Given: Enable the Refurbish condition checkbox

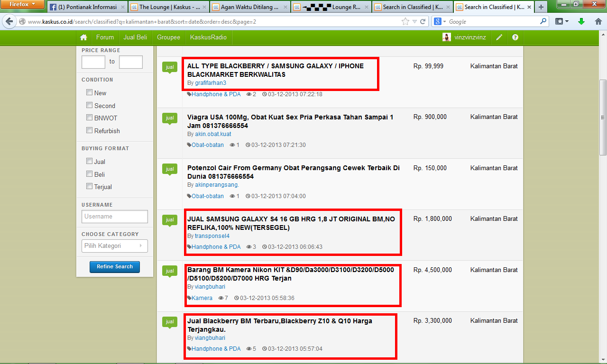Looking at the screenshot, I should (x=89, y=130).
